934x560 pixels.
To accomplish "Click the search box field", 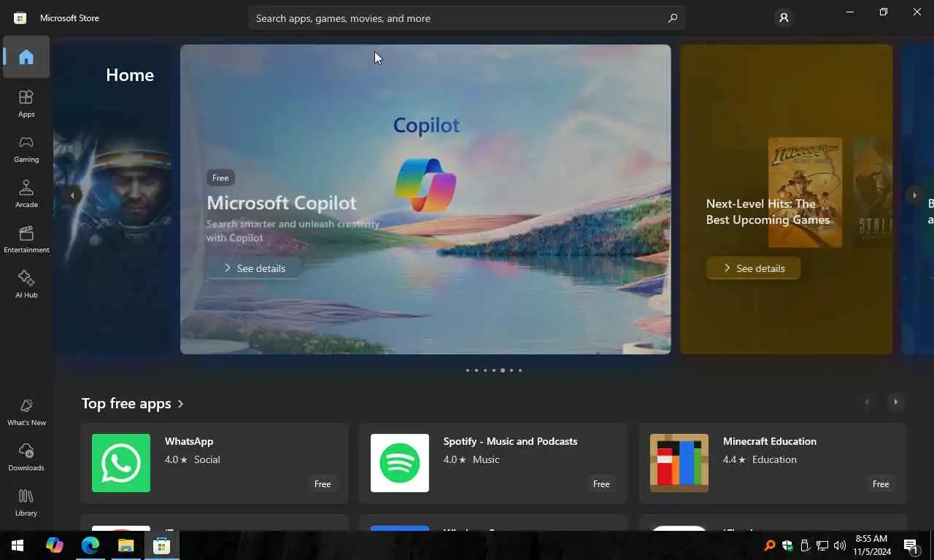I will click(467, 18).
